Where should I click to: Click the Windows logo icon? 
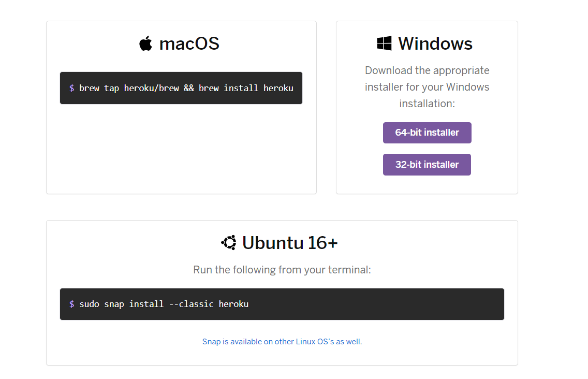(x=384, y=43)
